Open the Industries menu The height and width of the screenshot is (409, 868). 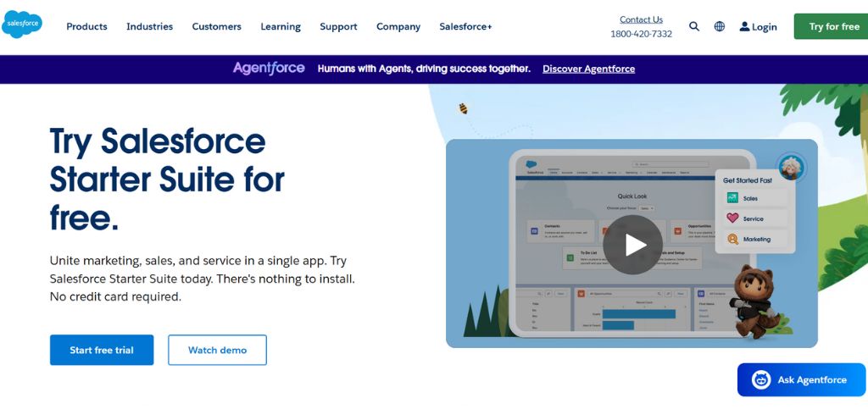pyautogui.click(x=149, y=26)
